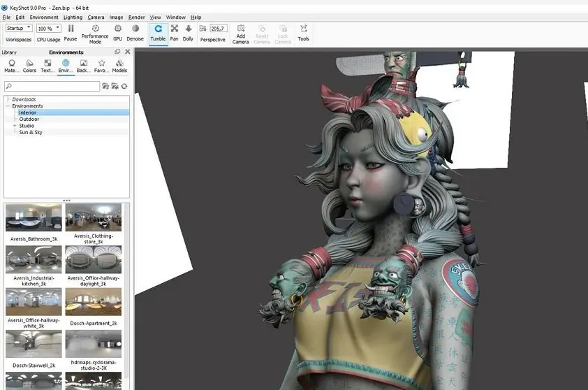Switch to the Materials library tab
The height and width of the screenshot is (390, 588).
(x=12, y=66)
